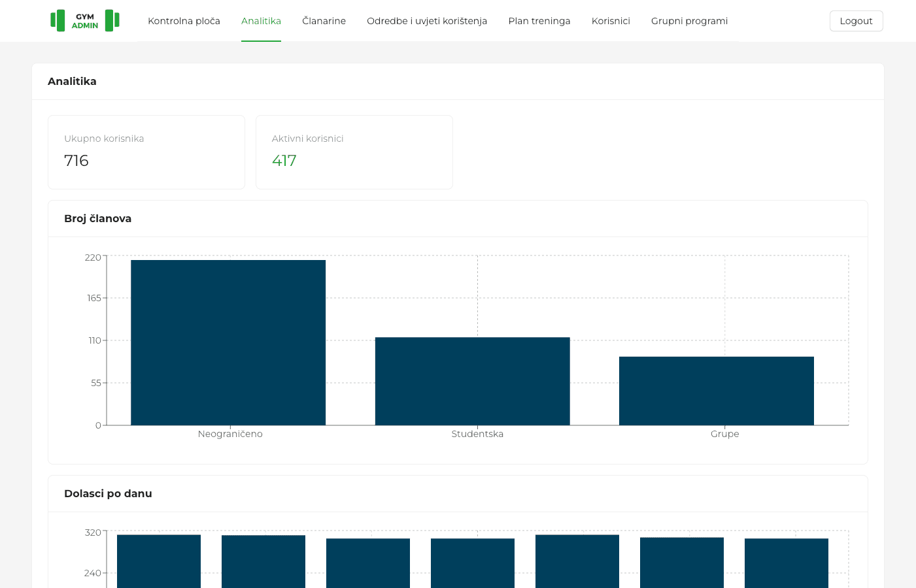Screen dimensions: 916x588
Task: Open the Korisnici page
Action: [611, 21]
